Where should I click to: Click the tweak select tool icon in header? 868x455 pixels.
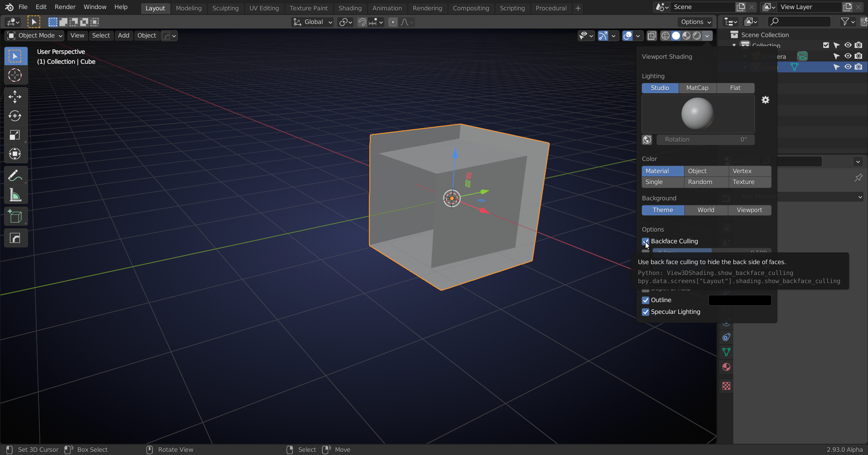[x=34, y=22]
